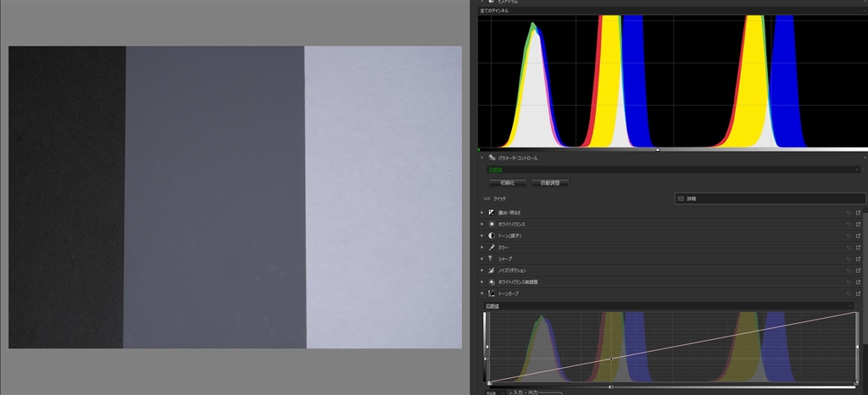
Task: Expand the ノイズリダクション section
Action: click(482, 270)
